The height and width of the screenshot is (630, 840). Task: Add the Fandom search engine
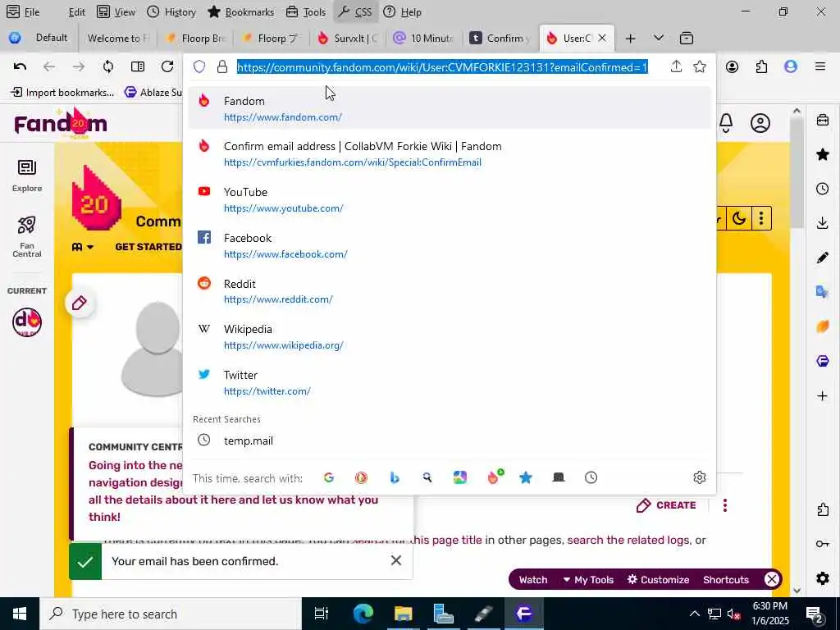(x=495, y=477)
